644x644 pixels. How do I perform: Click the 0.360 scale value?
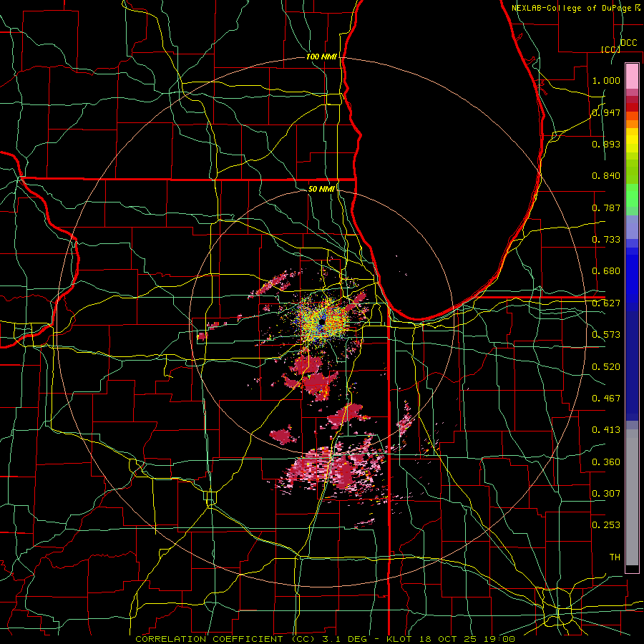[x=606, y=462]
